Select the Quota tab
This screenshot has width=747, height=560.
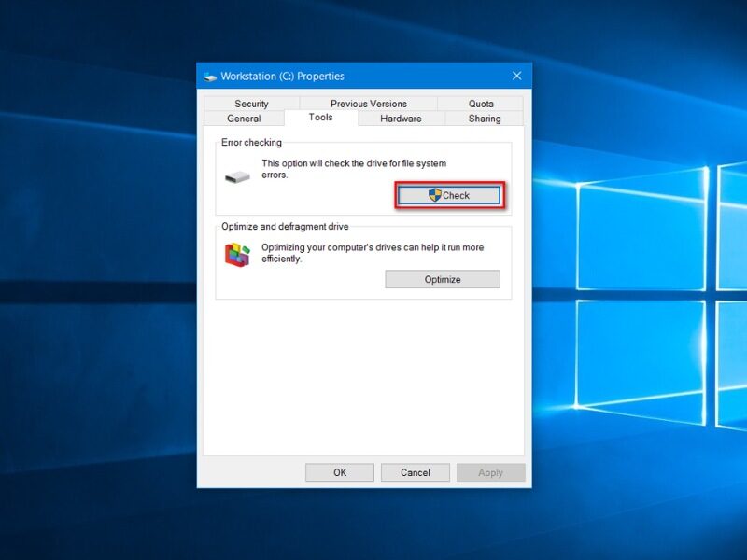[481, 104]
